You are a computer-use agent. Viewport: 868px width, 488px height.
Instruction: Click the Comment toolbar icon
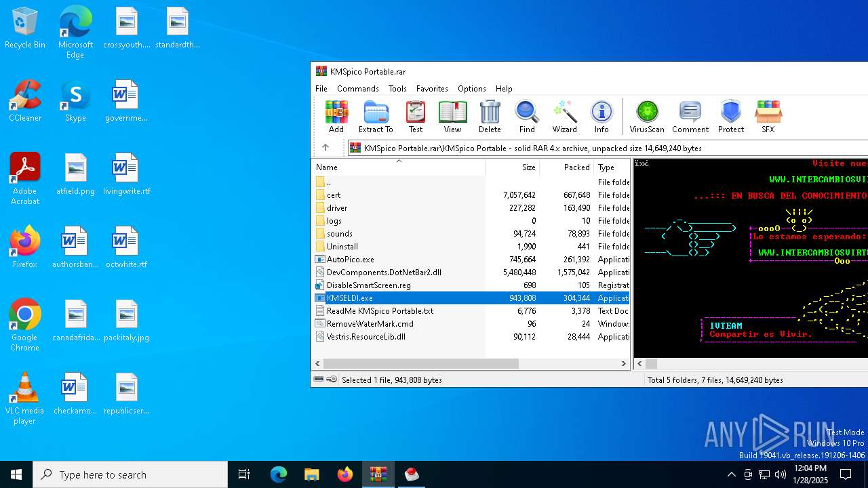click(690, 117)
